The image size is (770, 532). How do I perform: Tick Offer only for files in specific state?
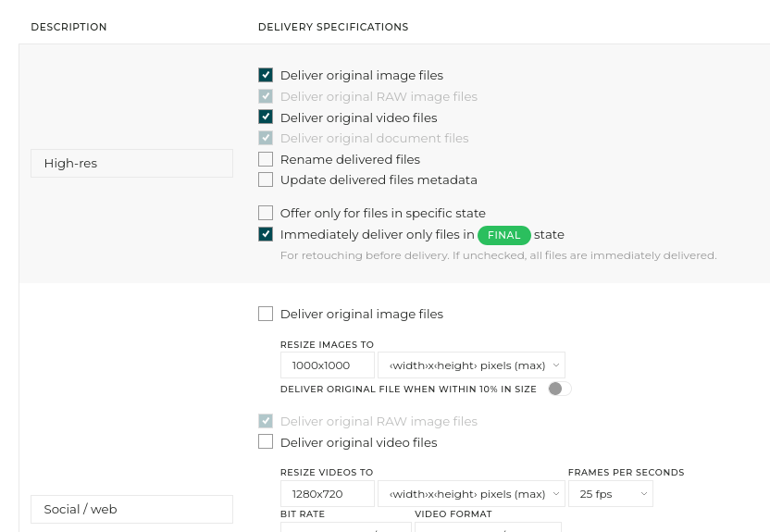point(266,213)
